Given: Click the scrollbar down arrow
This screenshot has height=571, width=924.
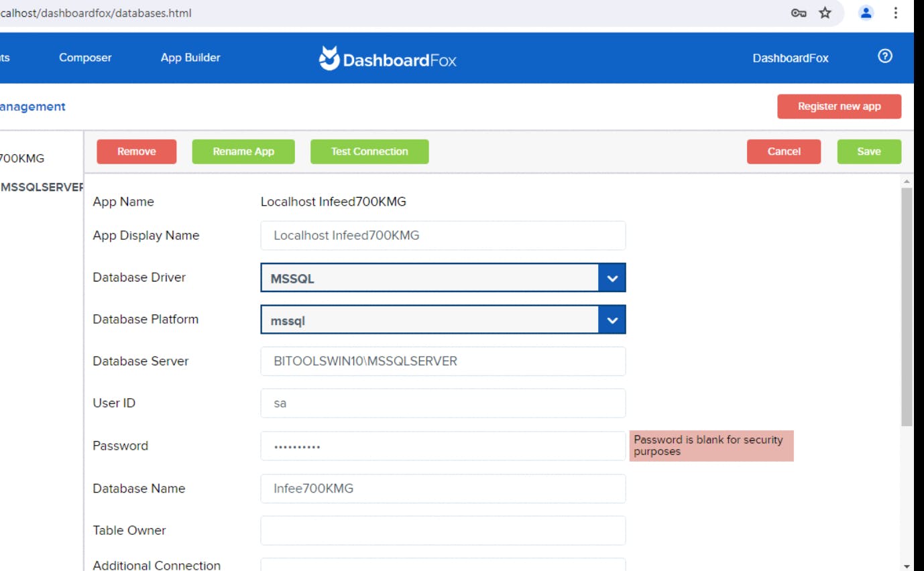Looking at the screenshot, I should [907, 566].
